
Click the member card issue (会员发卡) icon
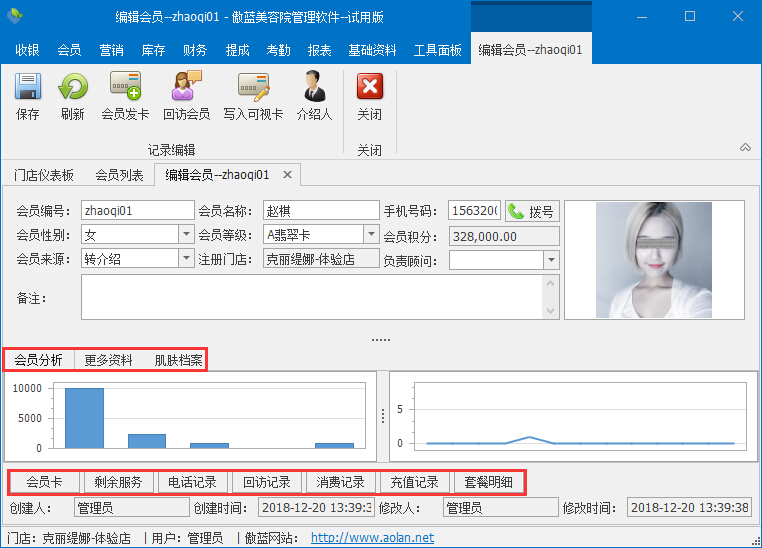click(125, 88)
